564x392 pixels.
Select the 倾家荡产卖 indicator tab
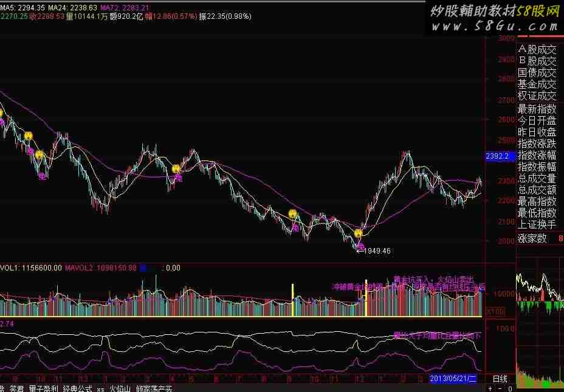tap(154, 388)
